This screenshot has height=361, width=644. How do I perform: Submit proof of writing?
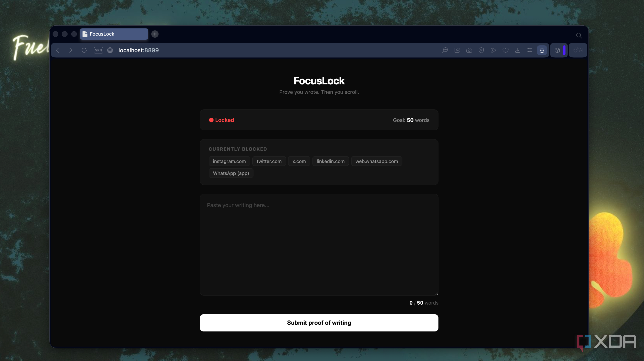point(319,323)
